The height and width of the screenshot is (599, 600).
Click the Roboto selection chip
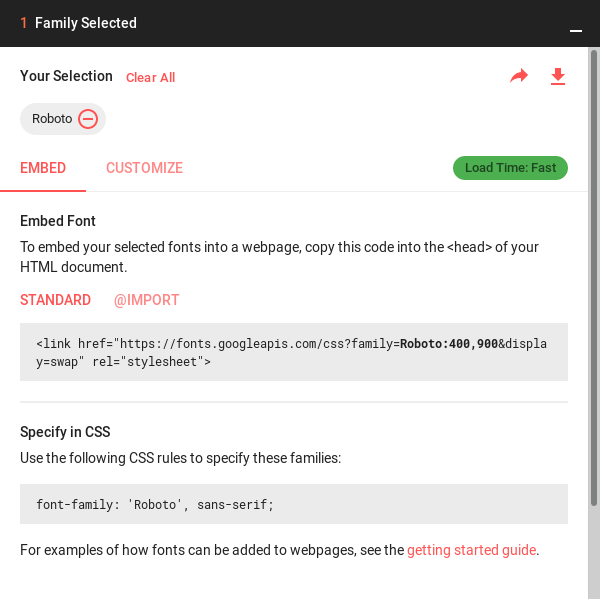(63, 119)
